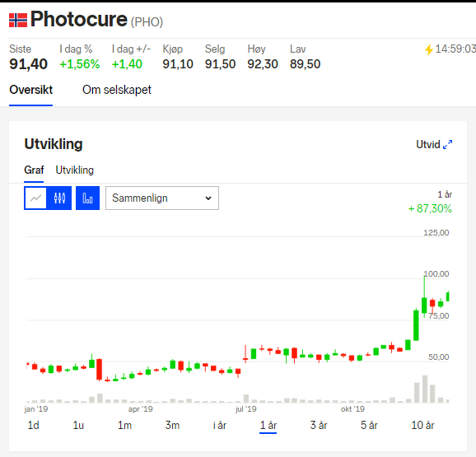Screen dimensions: 476x457
Task: Click the 50,00 axis label
Action: coord(439,357)
